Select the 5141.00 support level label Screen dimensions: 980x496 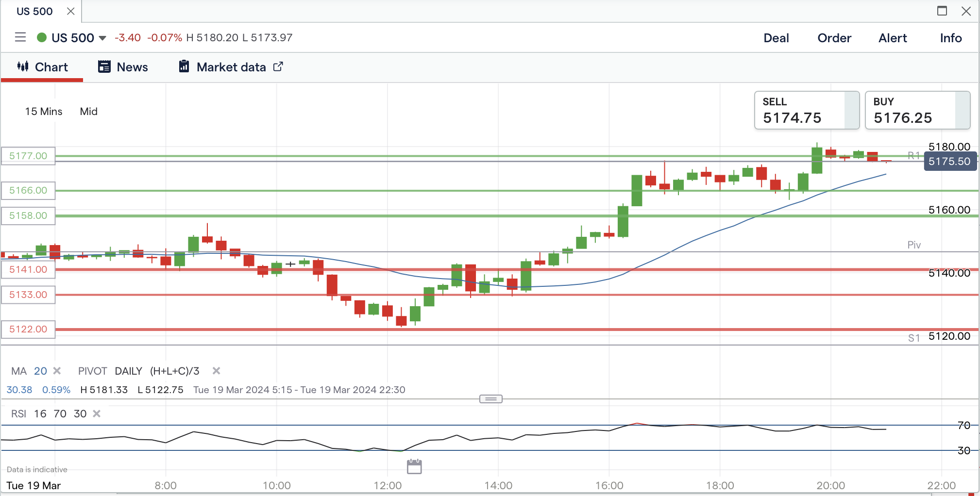(x=28, y=269)
